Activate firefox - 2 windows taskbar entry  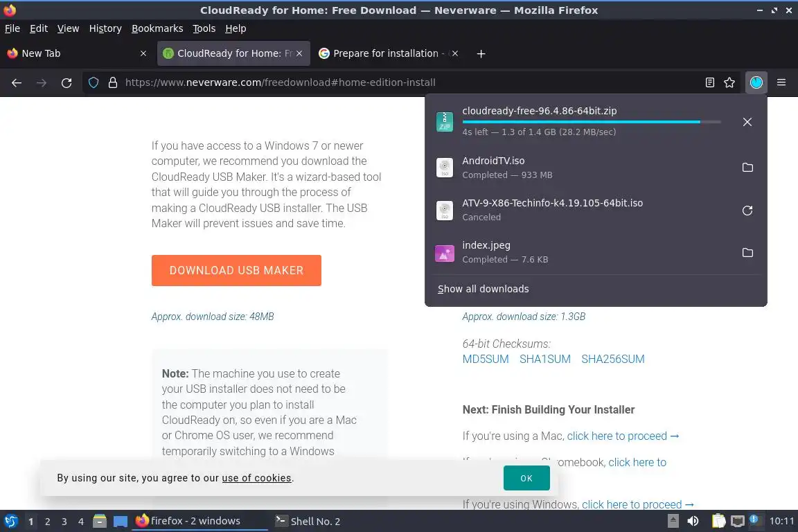199,521
